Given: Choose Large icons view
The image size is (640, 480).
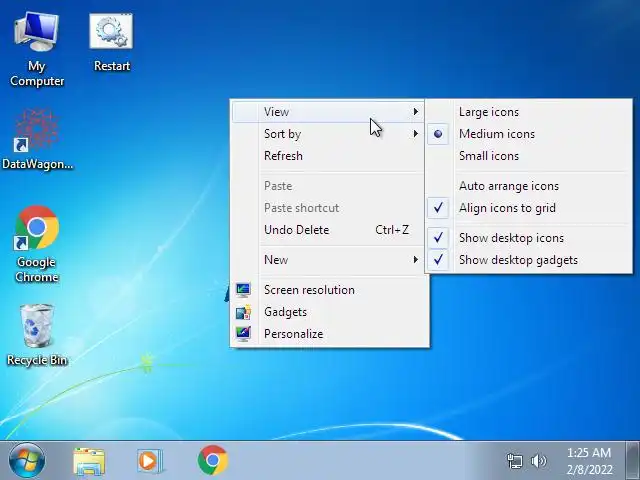Looking at the screenshot, I should coord(529,112).
